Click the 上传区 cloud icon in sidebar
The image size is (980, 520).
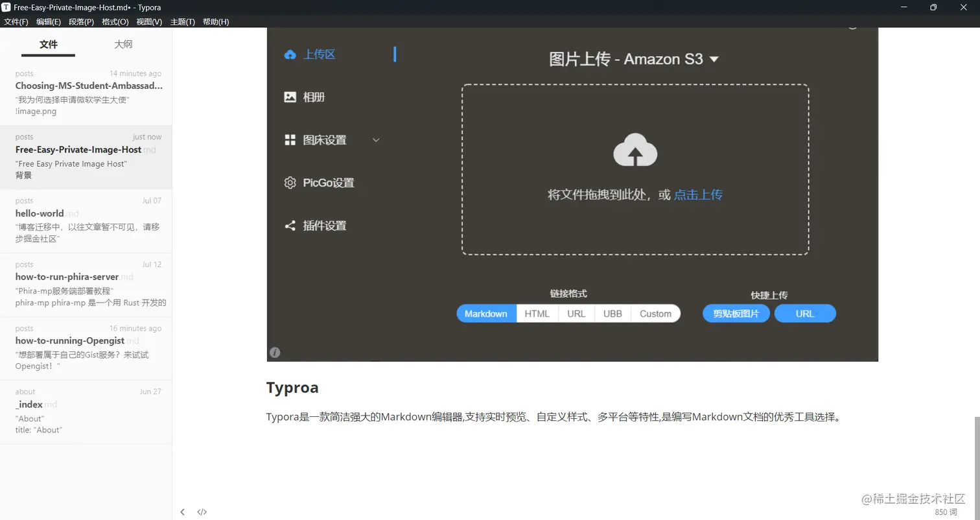290,54
